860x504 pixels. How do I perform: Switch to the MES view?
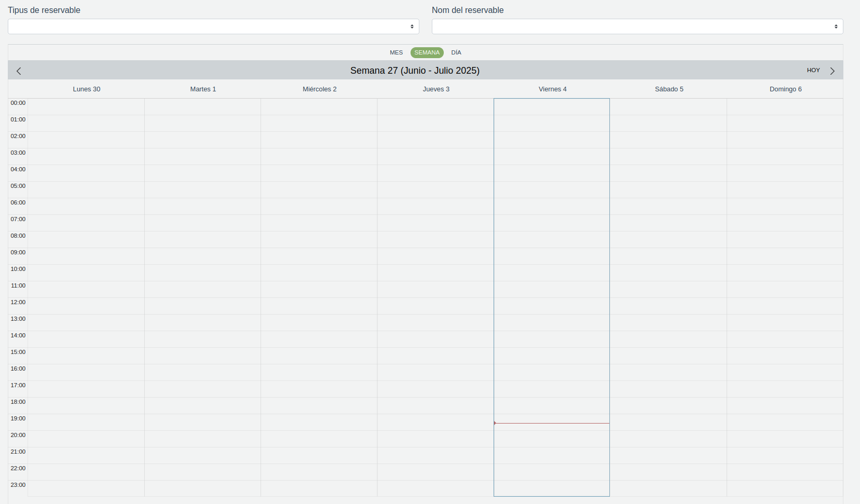point(396,52)
